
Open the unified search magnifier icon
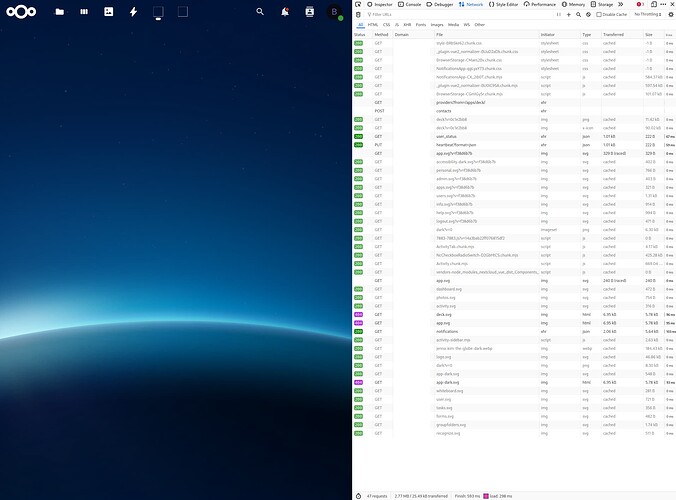click(260, 12)
